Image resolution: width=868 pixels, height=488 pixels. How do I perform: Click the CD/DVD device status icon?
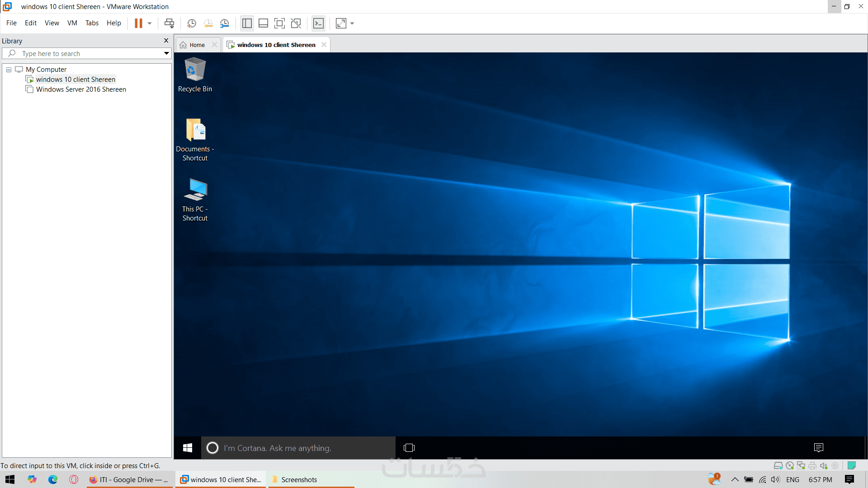click(x=790, y=465)
